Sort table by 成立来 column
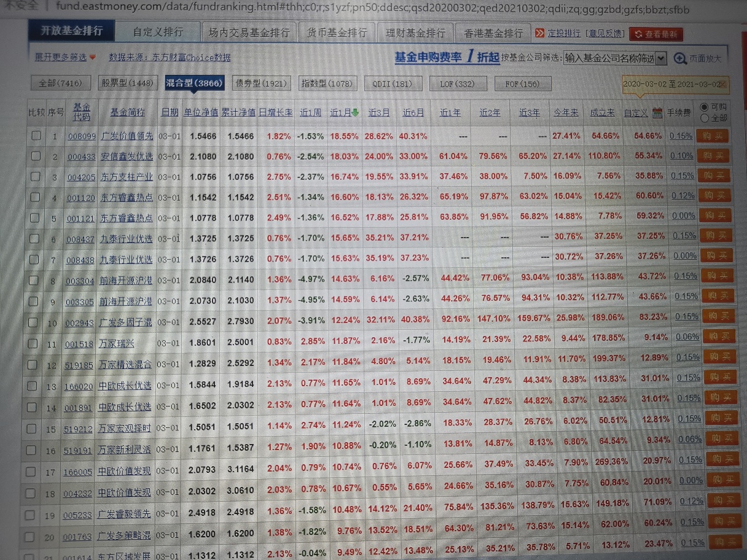This screenshot has height=560, width=747. point(602,113)
